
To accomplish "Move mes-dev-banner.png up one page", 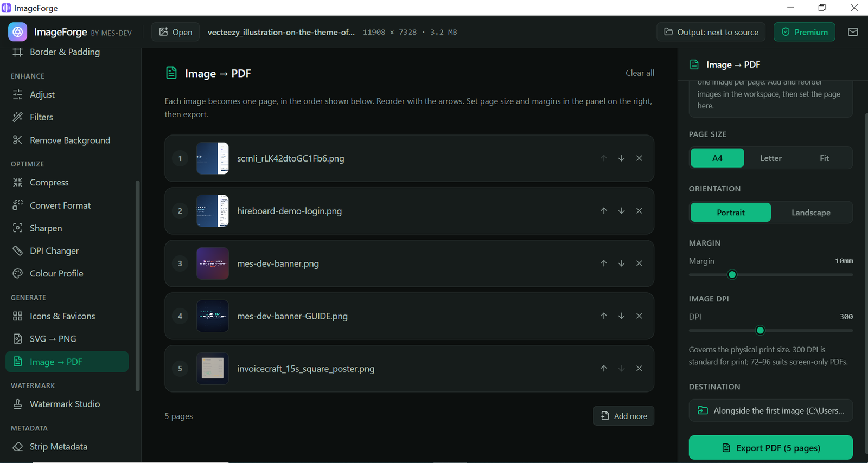I will pyautogui.click(x=604, y=263).
